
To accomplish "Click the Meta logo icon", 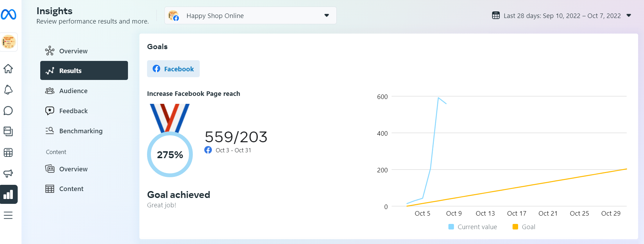I will pos(8,15).
